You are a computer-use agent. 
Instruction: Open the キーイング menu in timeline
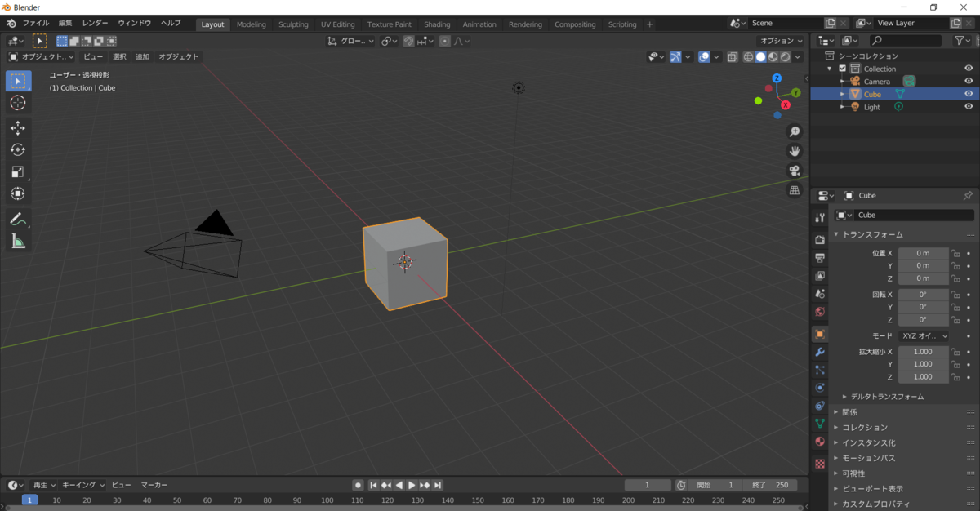coord(83,485)
